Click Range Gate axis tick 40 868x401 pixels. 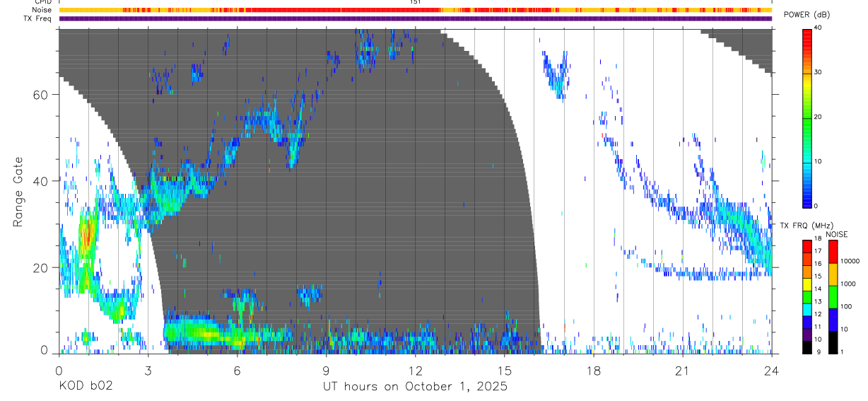[x=40, y=181]
